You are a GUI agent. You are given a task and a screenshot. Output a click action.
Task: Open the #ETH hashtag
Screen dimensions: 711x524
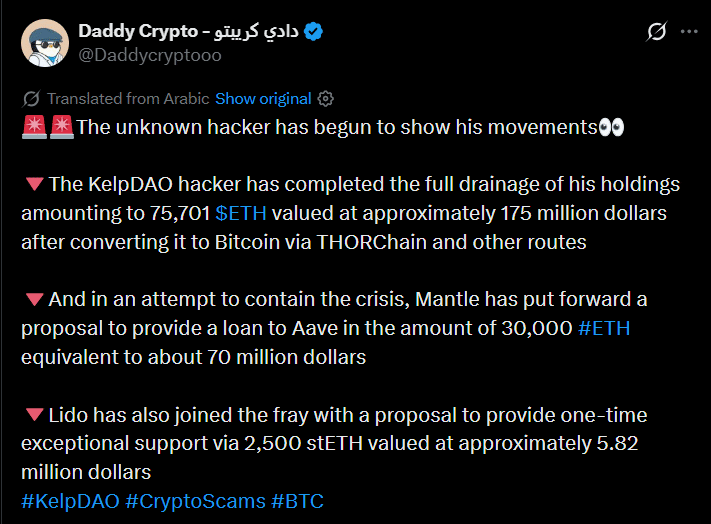(x=604, y=328)
